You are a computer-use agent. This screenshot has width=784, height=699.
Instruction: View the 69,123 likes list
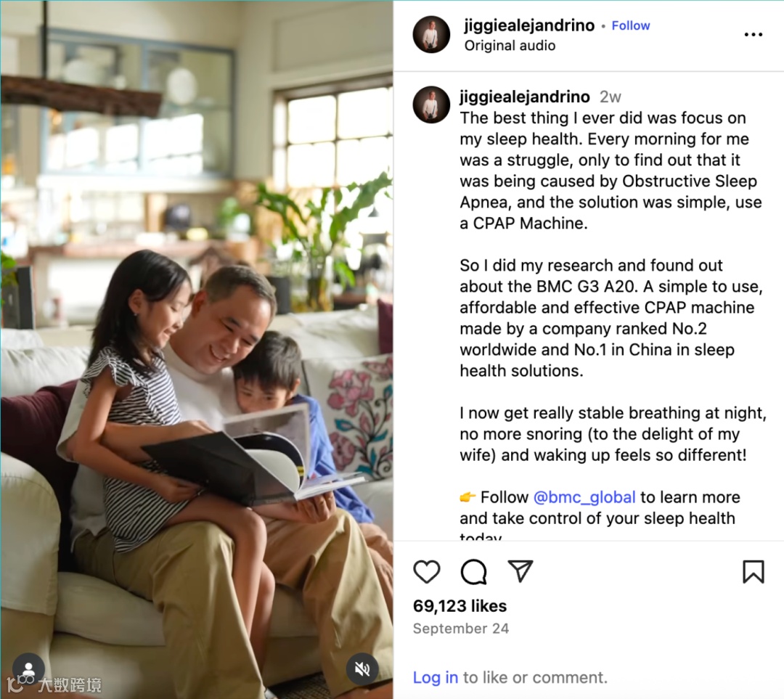tap(460, 606)
